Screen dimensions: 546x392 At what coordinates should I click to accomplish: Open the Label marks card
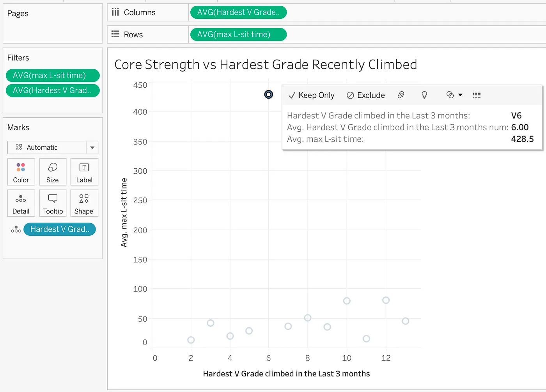(84, 172)
